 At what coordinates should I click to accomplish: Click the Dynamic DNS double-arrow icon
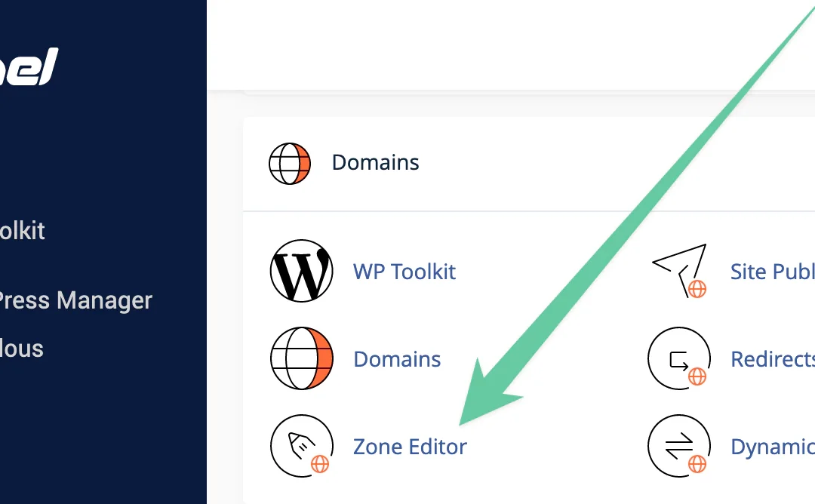(x=678, y=445)
